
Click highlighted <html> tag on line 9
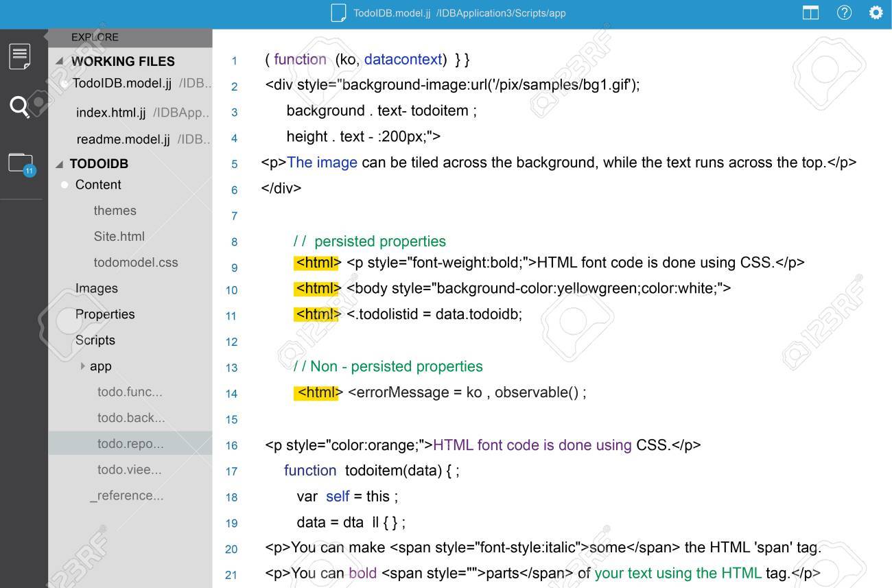coord(317,262)
